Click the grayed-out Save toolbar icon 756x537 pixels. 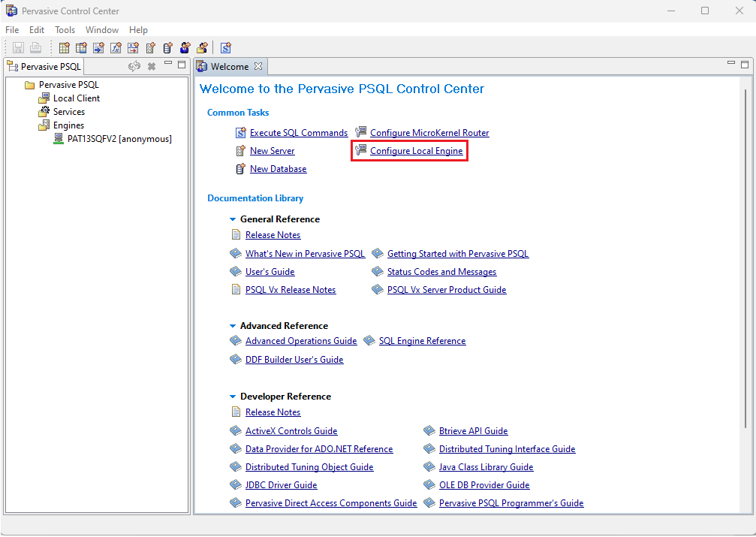(x=18, y=48)
